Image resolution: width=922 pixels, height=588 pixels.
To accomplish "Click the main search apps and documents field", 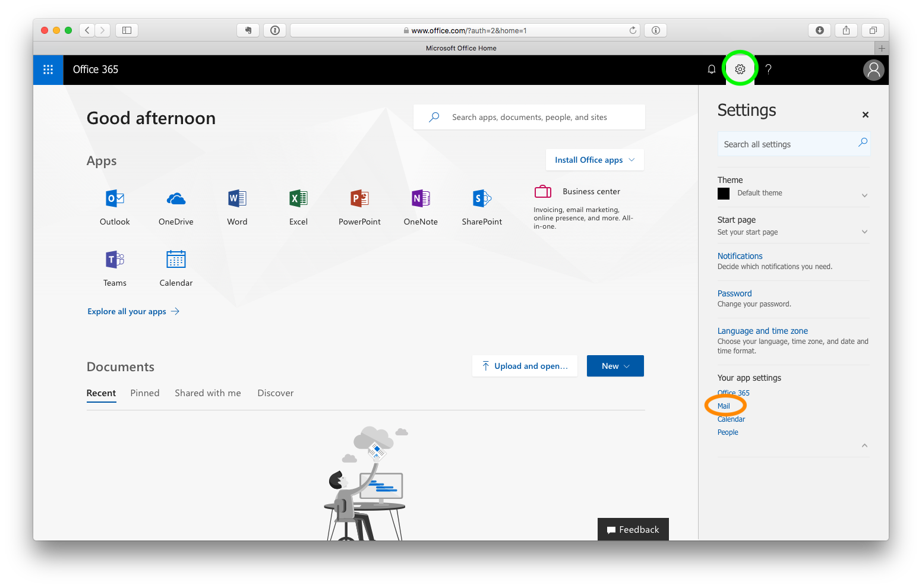I will pos(529,117).
